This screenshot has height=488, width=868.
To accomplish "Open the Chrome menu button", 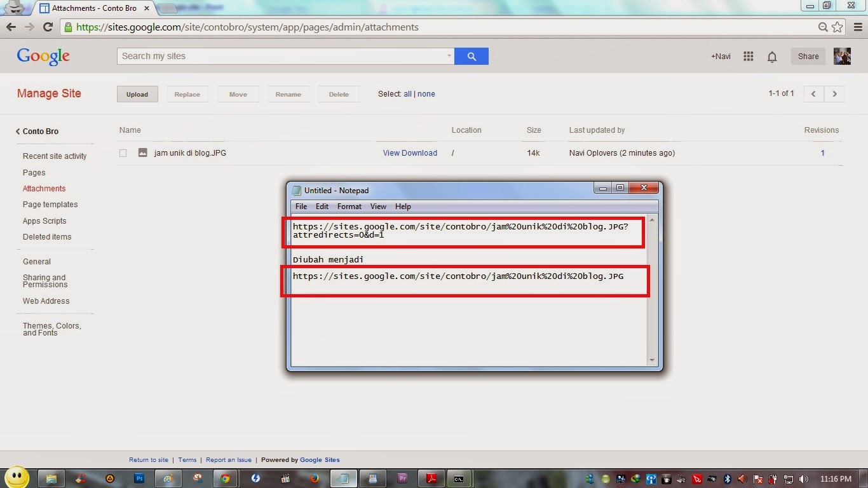I will [857, 27].
